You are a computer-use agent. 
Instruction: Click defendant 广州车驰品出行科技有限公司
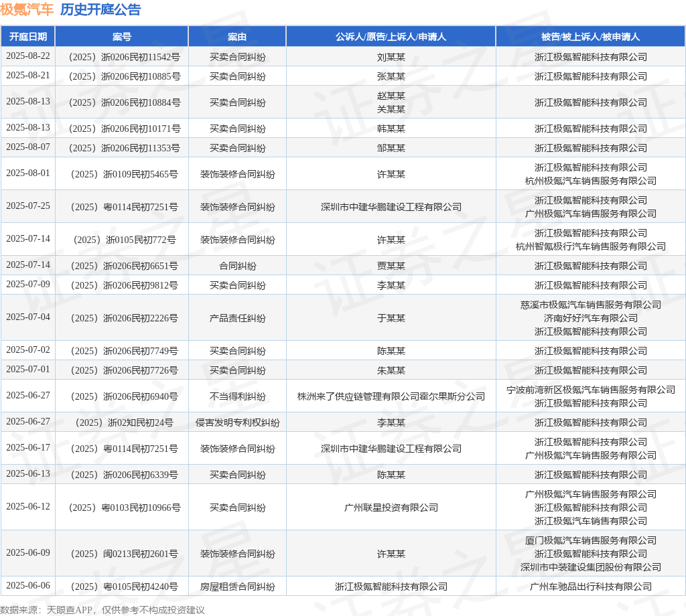coord(591,587)
